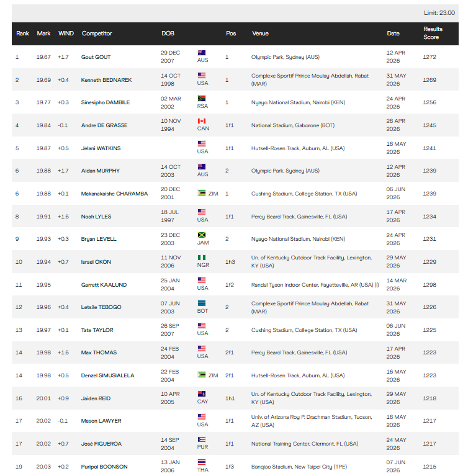Click the Jamaica flag for Bryan LEVELL

coord(201,235)
